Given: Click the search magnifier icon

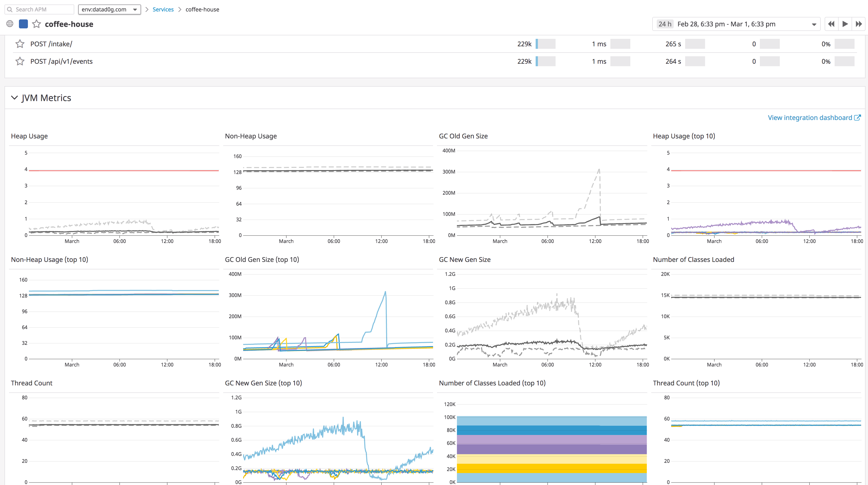Looking at the screenshot, I should click(10, 9).
